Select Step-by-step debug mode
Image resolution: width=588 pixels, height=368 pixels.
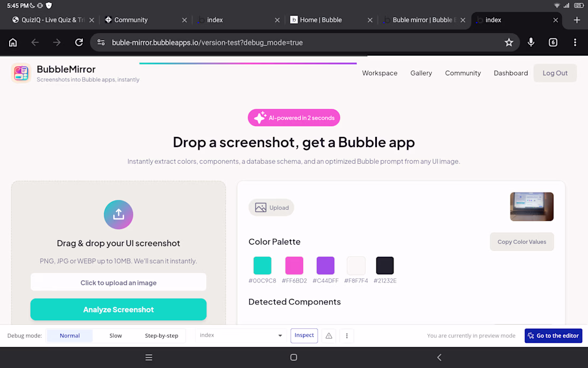pos(161,336)
